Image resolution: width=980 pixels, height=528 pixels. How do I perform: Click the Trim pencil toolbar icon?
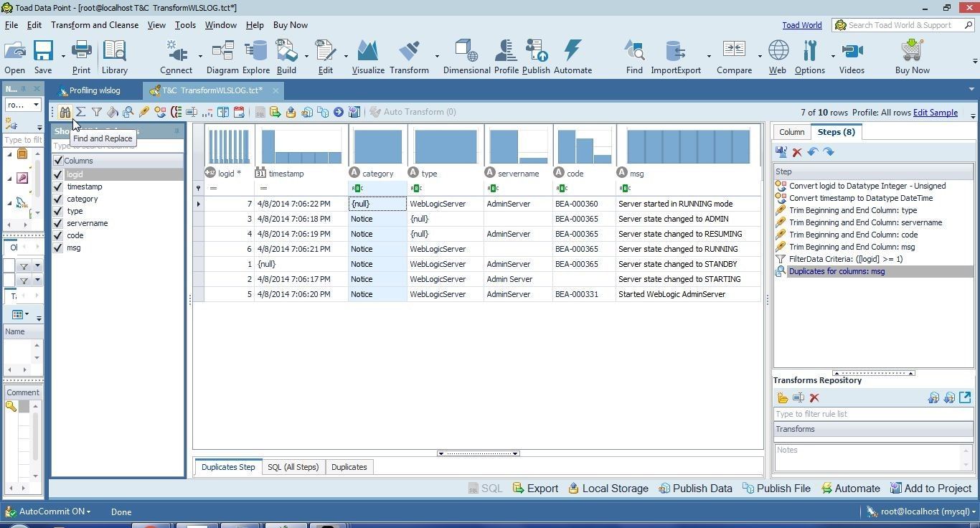144,112
